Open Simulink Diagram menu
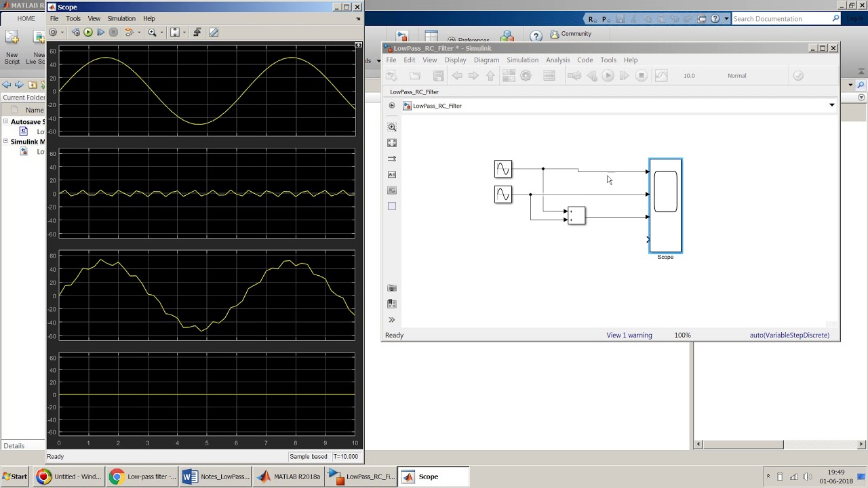 [x=486, y=60]
